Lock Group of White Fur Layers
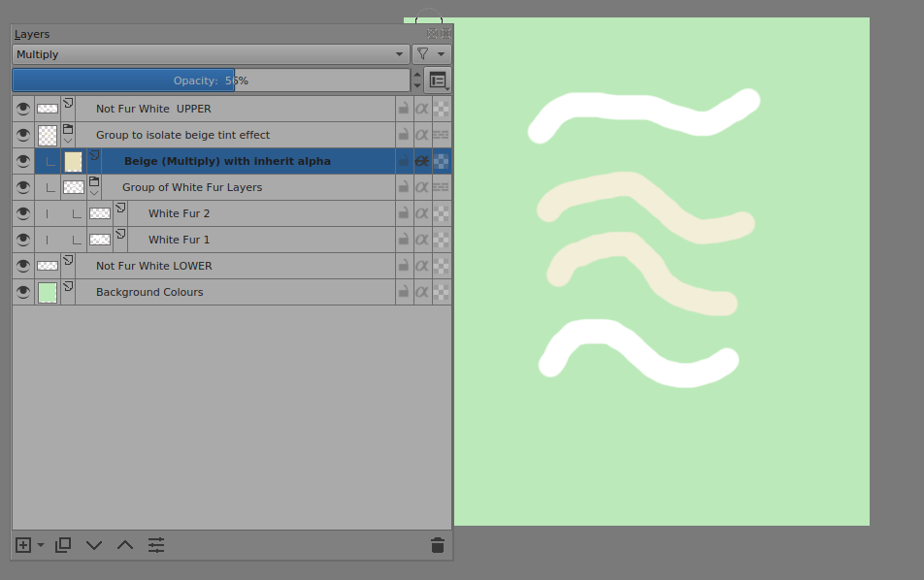Screen dimensions: 924x580 [404, 187]
